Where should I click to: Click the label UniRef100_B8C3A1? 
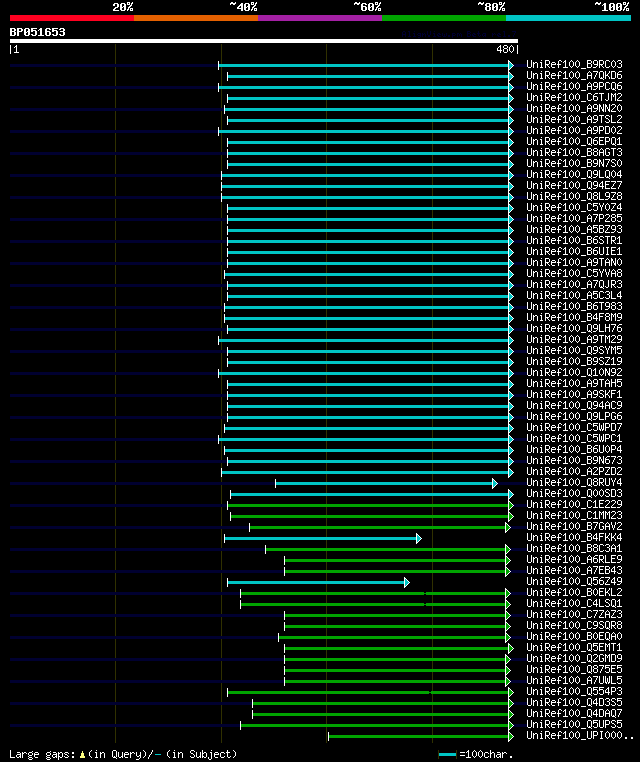pyautogui.click(x=574, y=548)
